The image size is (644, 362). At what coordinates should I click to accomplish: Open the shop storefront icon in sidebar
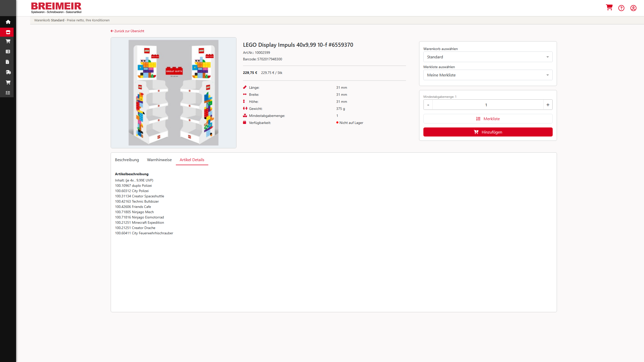8,32
